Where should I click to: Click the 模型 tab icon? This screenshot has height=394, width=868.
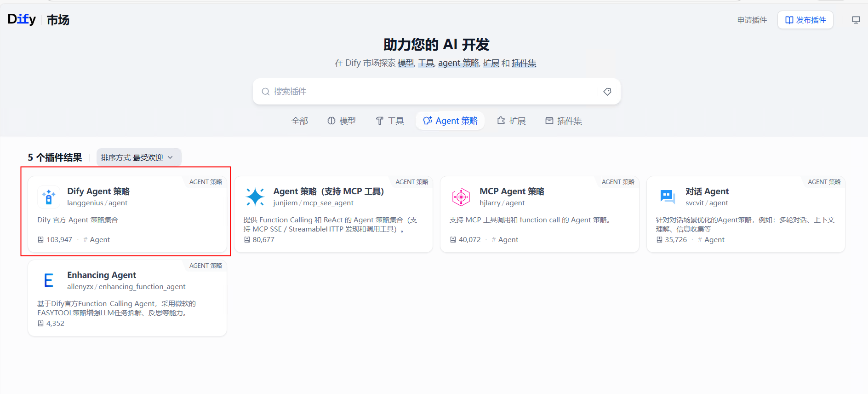(x=331, y=121)
